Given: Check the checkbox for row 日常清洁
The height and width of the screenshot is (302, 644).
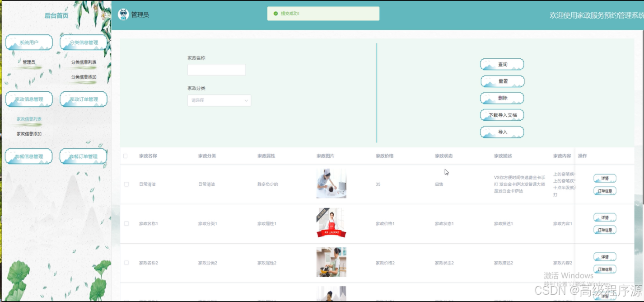Looking at the screenshot, I should tap(126, 184).
